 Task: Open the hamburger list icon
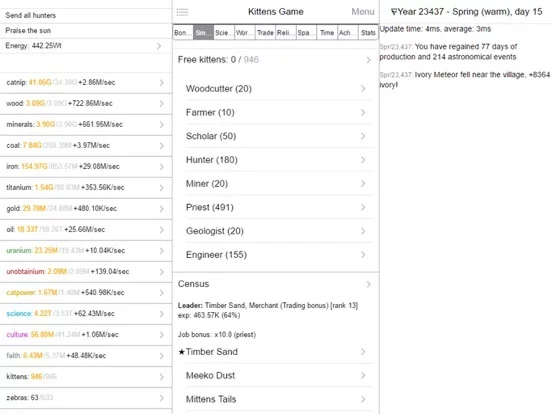182,12
